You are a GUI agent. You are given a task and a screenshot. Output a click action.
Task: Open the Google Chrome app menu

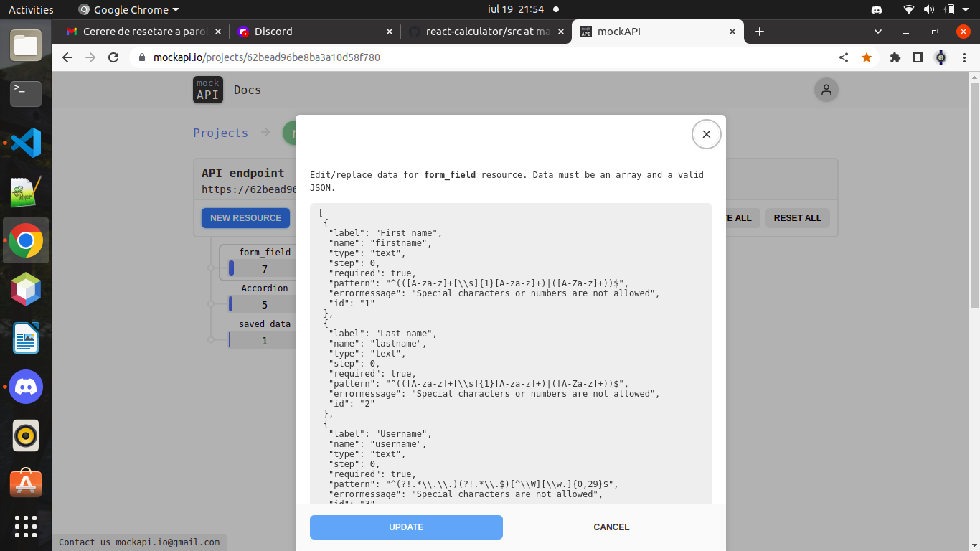tap(128, 9)
